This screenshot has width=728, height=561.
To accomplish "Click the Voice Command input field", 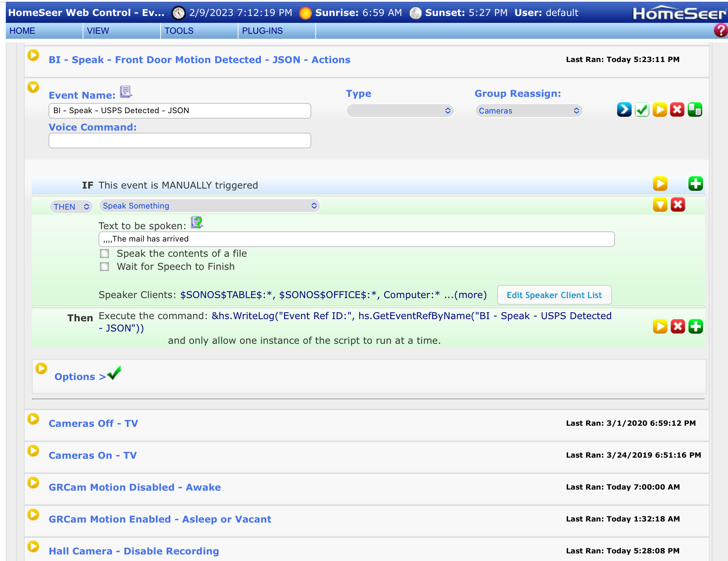I will pos(180,141).
